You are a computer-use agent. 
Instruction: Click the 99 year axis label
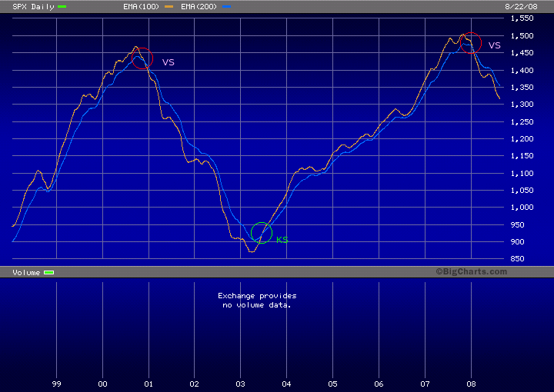click(56, 384)
